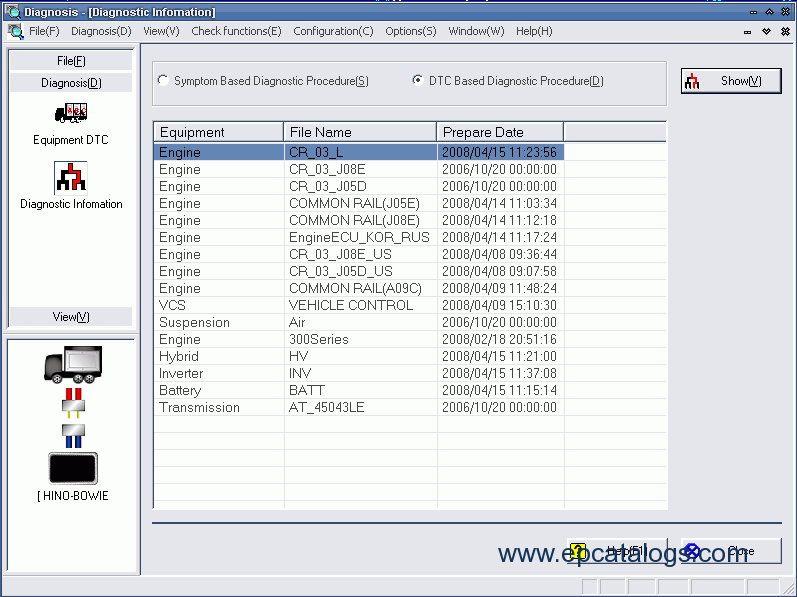
Task: Open the Configuration(C) menu
Action: [333, 31]
